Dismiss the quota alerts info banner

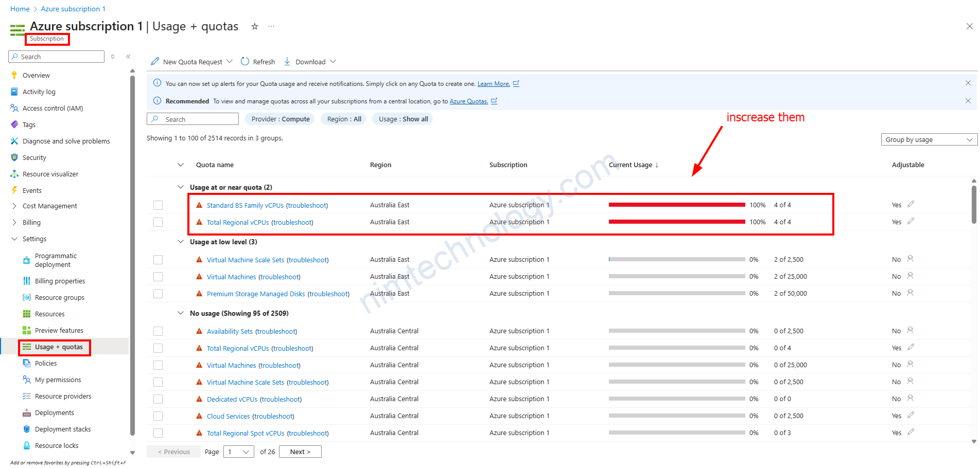(968, 83)
